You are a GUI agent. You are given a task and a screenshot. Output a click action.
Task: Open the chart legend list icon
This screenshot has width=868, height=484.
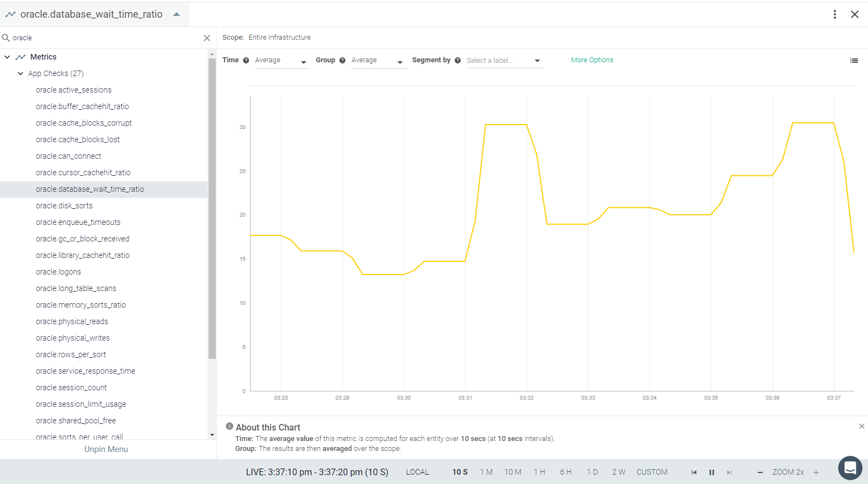pyautogui.click(x=854, y=61)
